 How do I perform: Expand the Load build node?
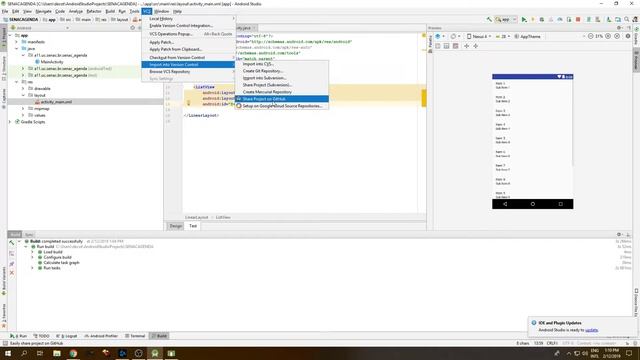pos(33,252)
